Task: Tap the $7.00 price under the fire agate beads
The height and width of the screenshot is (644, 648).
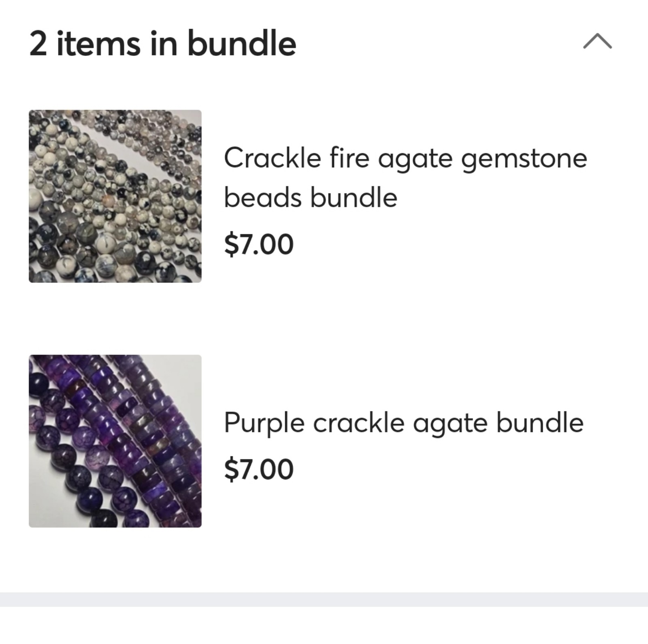Action: (259, 244)
